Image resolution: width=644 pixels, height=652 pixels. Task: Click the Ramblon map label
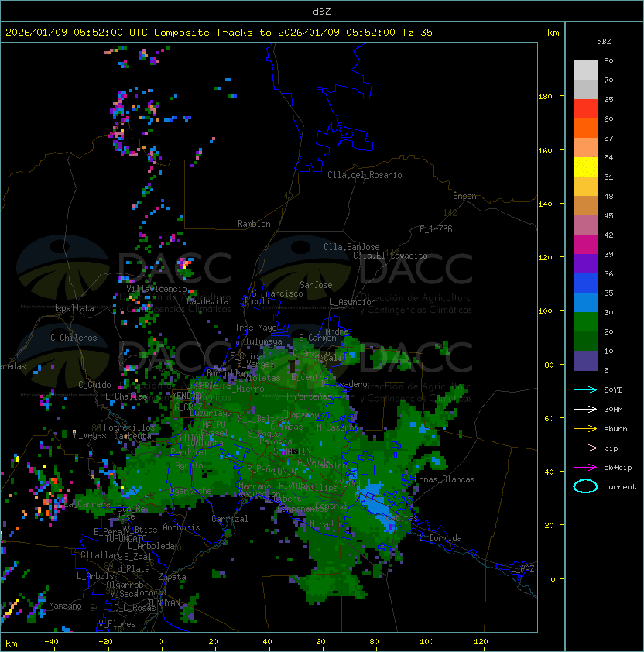(254, 224)
